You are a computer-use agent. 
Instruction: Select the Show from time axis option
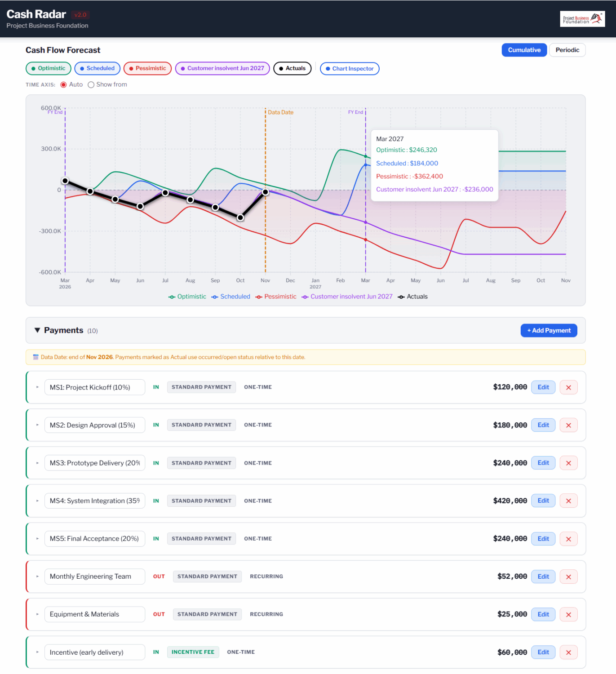[91, 85]
